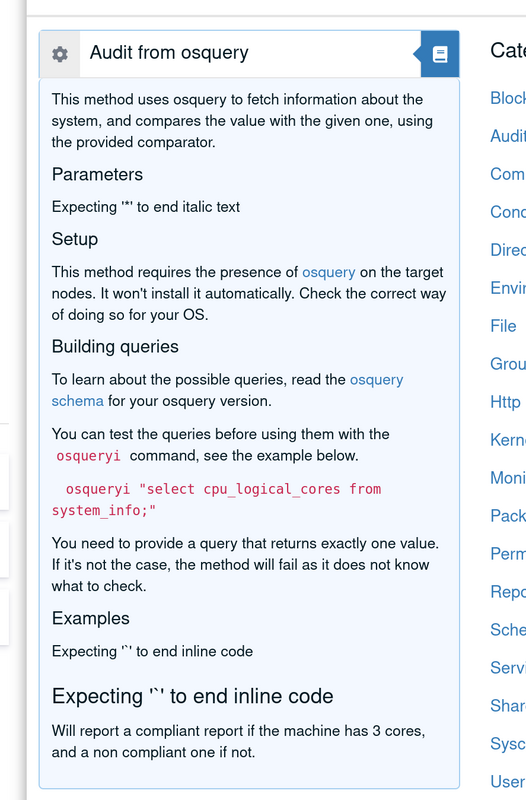Image resolution: width=526 pixels, height=800 pixels.
Task: Go to the Group category link
Action: click(508, 364)
